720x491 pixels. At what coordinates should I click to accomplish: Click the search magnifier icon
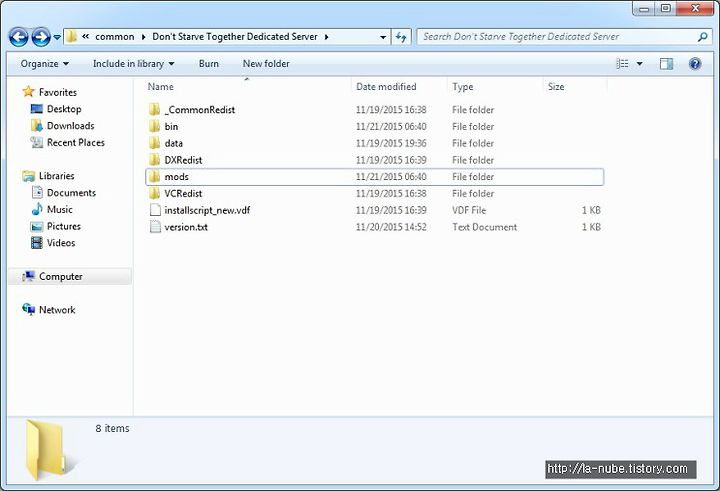pyautogui.click(x=703, y=37)
